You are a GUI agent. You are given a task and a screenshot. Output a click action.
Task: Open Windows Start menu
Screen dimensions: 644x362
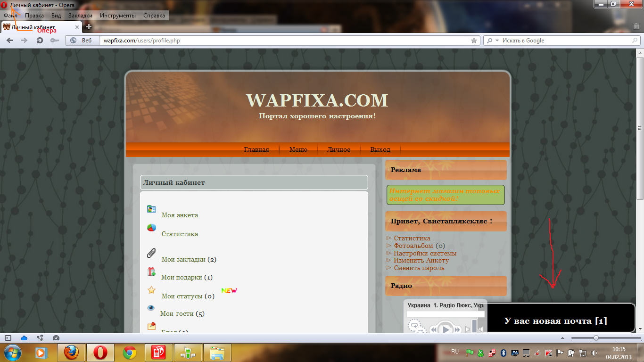[x=12, y=352]
